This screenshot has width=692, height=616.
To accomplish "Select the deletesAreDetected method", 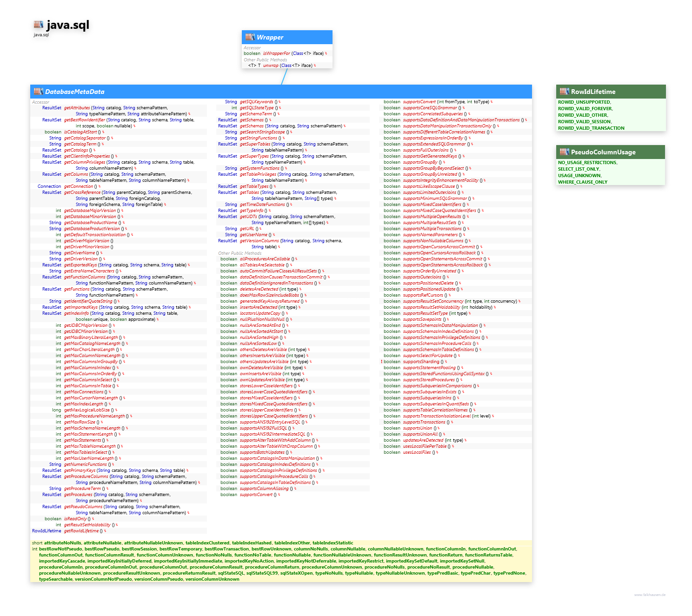I will (259, 289).
